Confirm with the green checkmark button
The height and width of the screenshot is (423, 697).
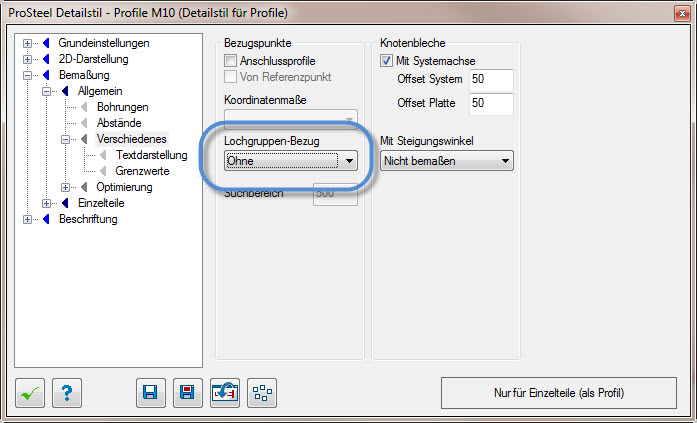30,393
